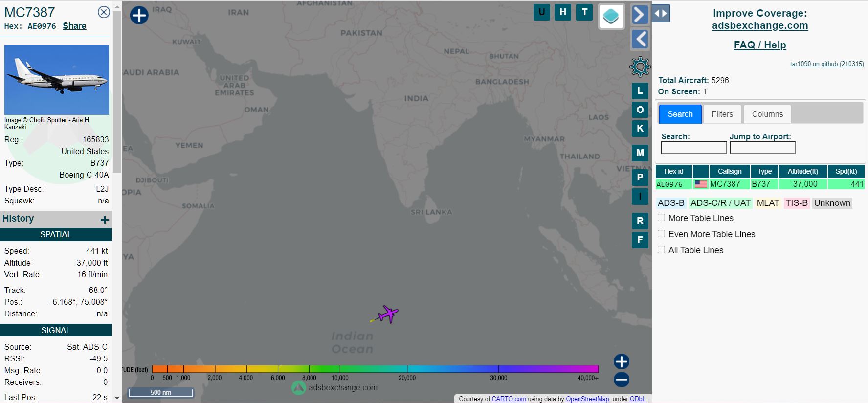
Task: Sort table by Callsign column
Action: pyautogui.click(x=729, y=171)
